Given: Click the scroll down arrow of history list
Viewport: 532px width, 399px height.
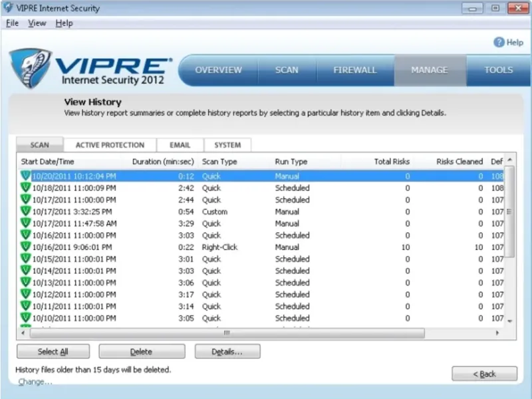Looking at the screenshot, I should [x=509, y=321].
